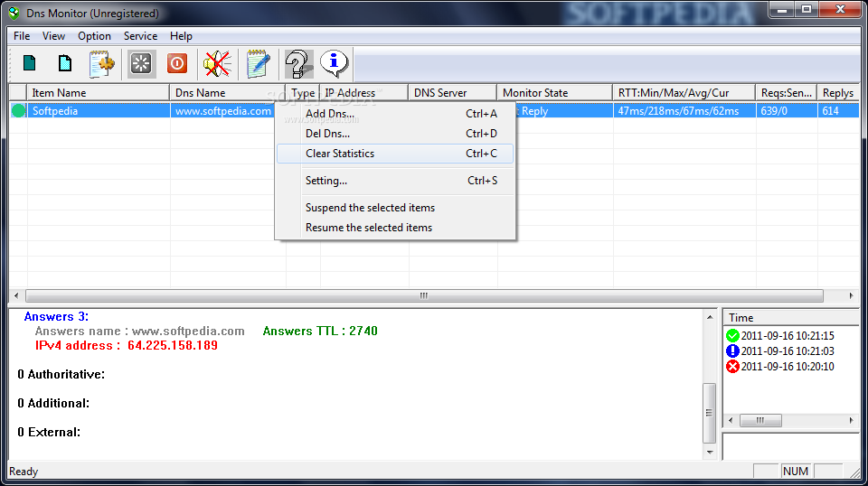
Task: Open the Option menu
Action: [94, 36]
